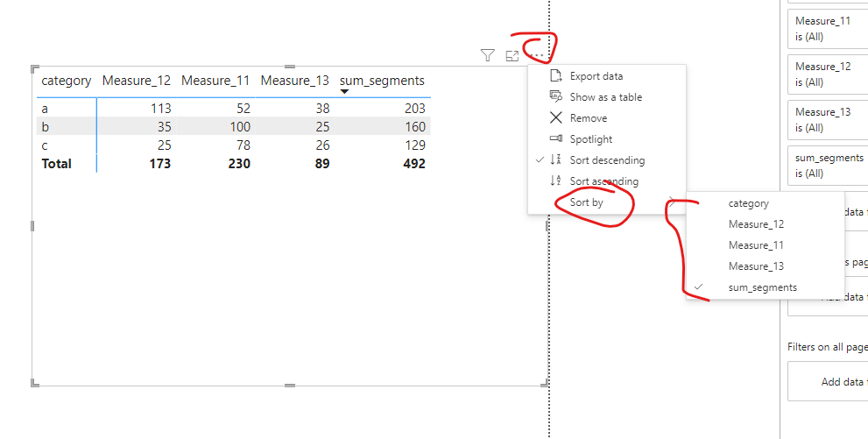Open the Measure_11 filter card
The width and height of the screenshot is (868, 439).
pos(828,29)
